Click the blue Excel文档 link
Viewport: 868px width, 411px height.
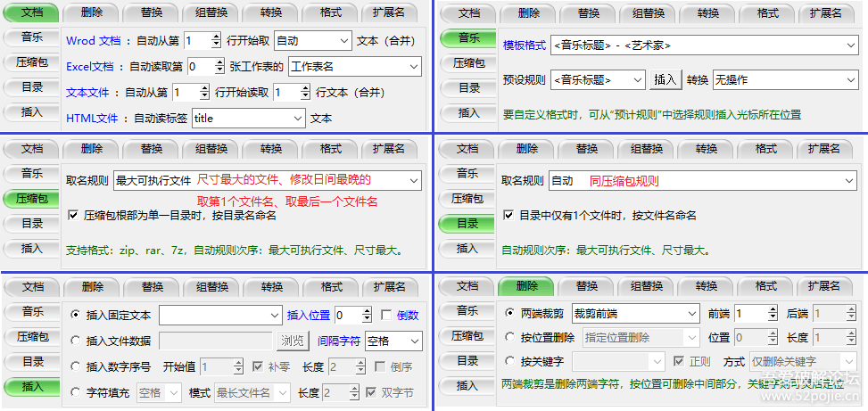tap(89, 67)
